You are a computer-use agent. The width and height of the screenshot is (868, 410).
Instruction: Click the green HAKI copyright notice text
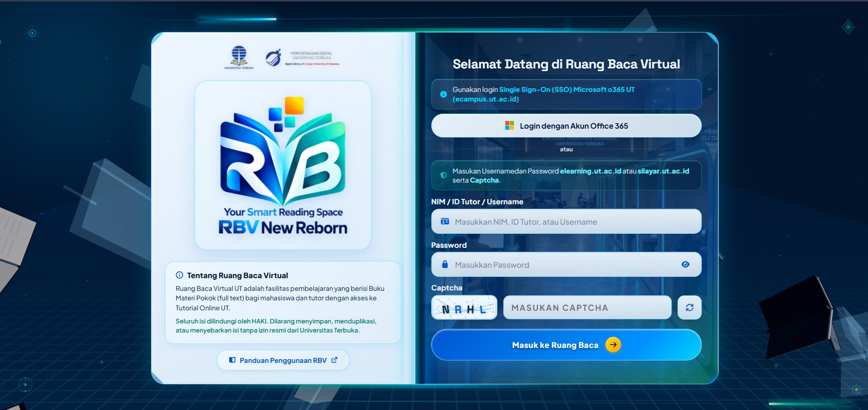click(x=276, y=326)
